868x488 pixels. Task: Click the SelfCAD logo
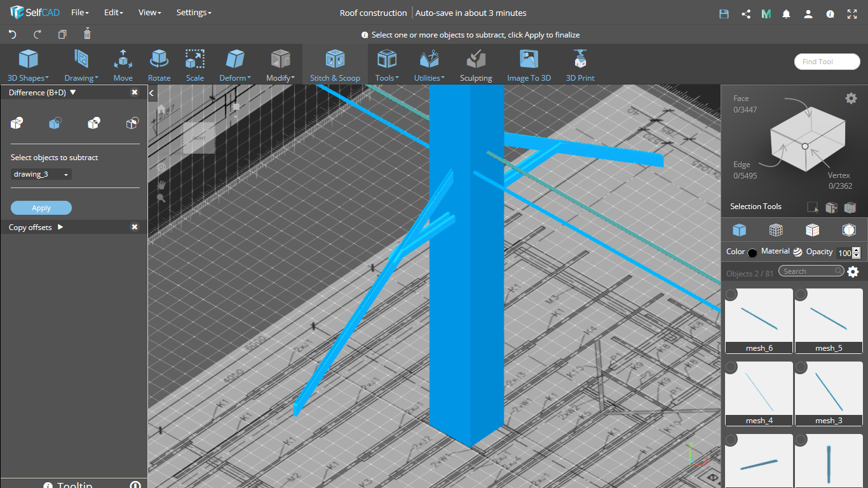click(x=35, y=13)
